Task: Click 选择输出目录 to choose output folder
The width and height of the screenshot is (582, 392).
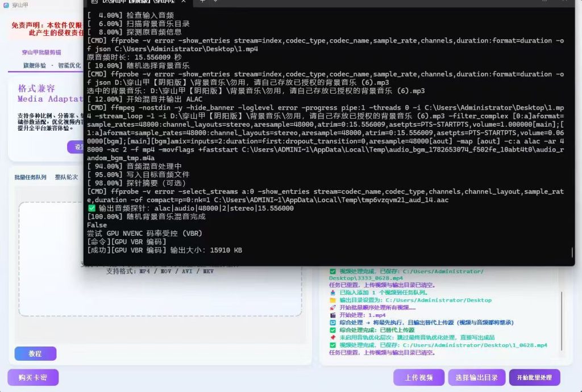Action: click(x=477, y=378)
